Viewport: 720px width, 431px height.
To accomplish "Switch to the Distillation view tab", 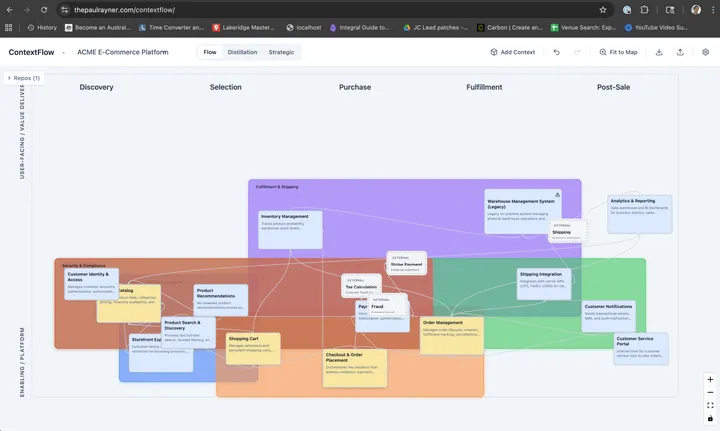I will tap(242, 52).
